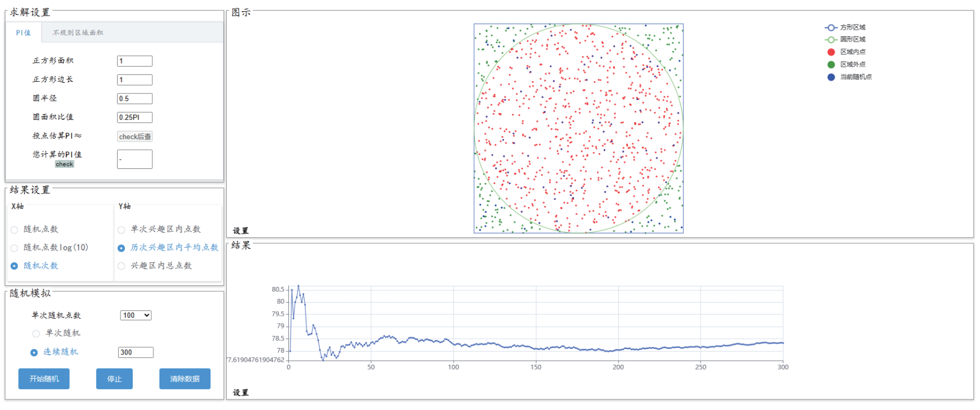Open the 单次随机点数 dropdown

point(136,315)
